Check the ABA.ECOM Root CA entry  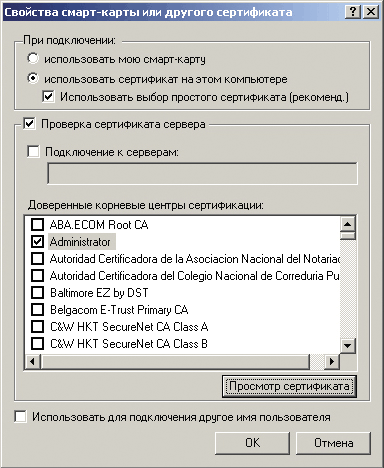click(37, 225)
